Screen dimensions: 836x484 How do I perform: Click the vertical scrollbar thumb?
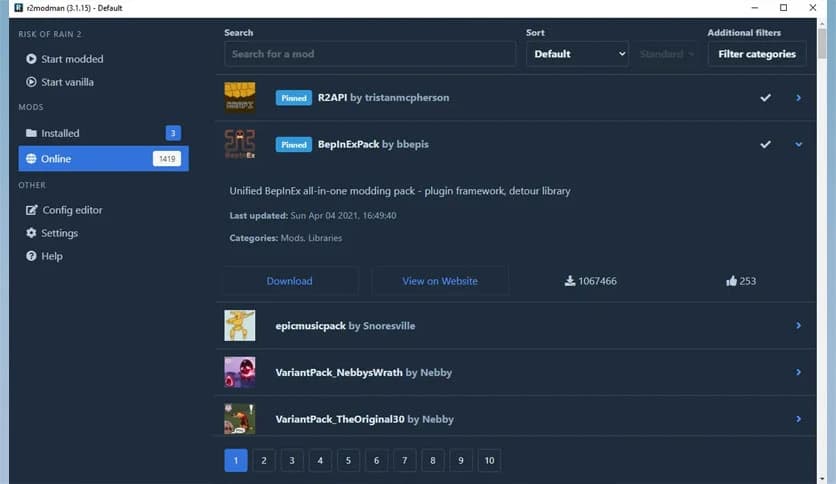pyautogui.click(x=822, y=43)
